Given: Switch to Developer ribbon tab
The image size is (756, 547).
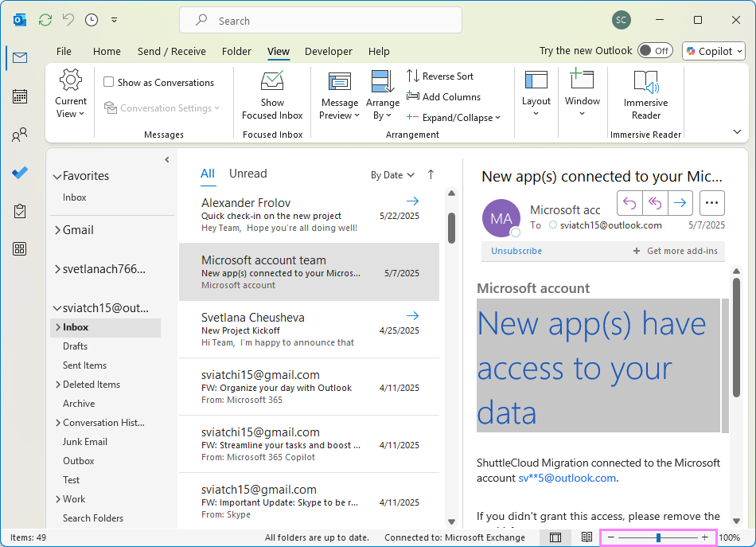Looking at the screenshot, I should tap(329, 51).
